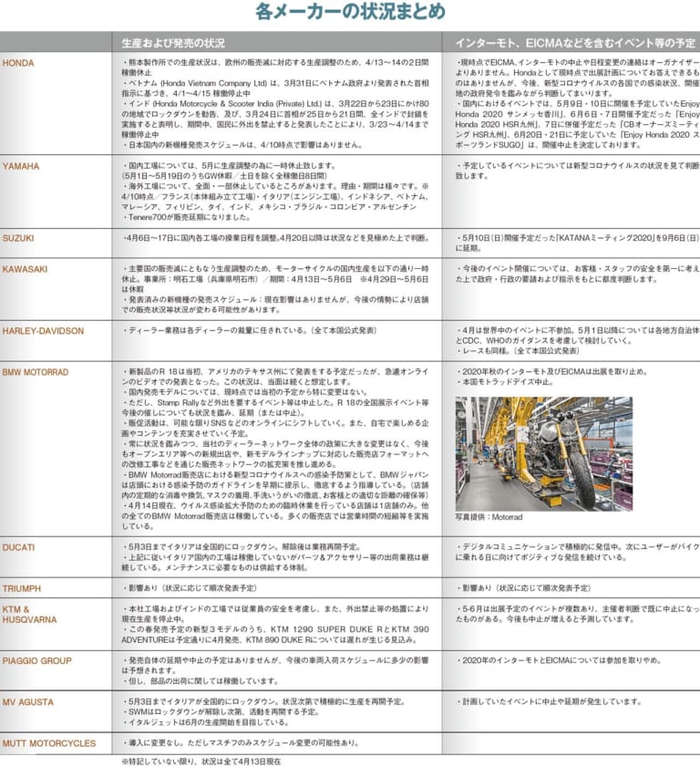The height and width of the screenshot is (767, 700).
Task: Click the TRIUMPH events cell 影響あり
Action: click(523, 588)
